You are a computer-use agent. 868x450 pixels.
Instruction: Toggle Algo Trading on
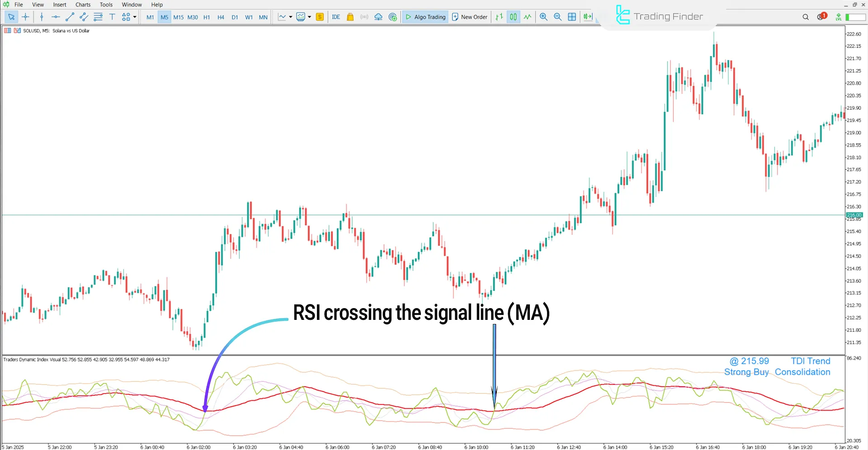coord(425,17)
